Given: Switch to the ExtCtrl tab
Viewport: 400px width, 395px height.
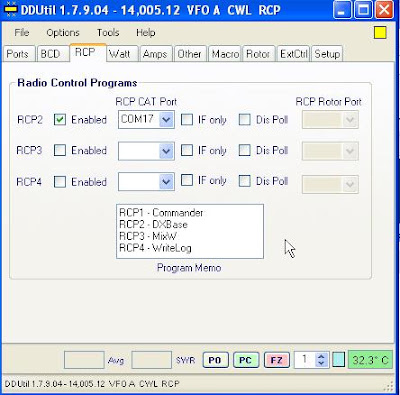Looking at the screenshot, I should point(293,54).
